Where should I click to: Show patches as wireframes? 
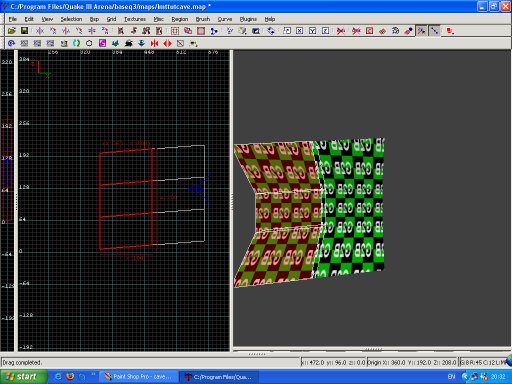pyautogui.click(x=382, y=31)
